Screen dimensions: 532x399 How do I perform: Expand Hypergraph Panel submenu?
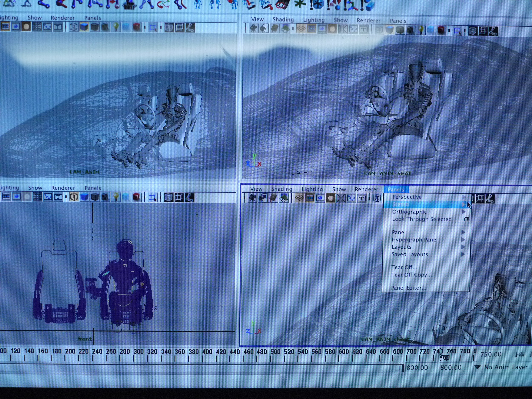tap(426, 240)
